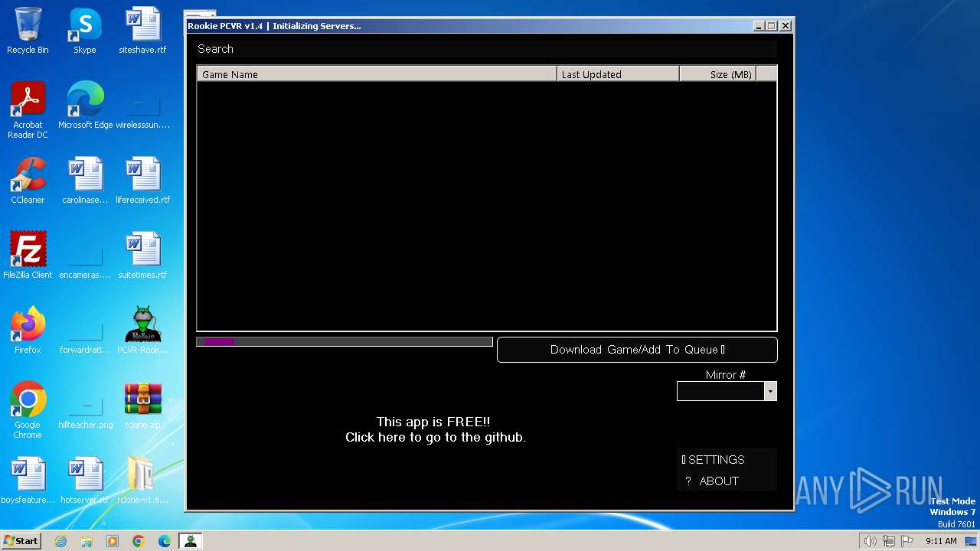Maximize the Rookie PCVR window
The image size is (980, 551).
coord(772,26)
